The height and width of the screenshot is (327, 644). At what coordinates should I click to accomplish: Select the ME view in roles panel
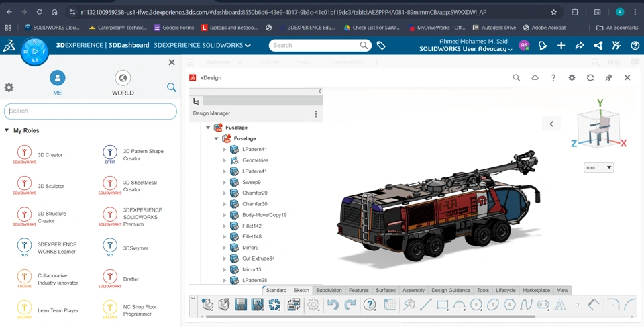coord(58,83)
